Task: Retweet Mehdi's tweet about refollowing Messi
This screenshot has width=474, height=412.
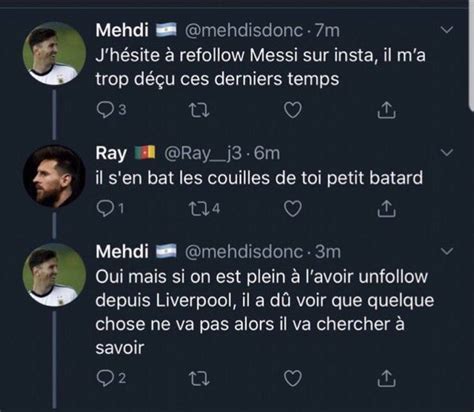Action: 199,110
